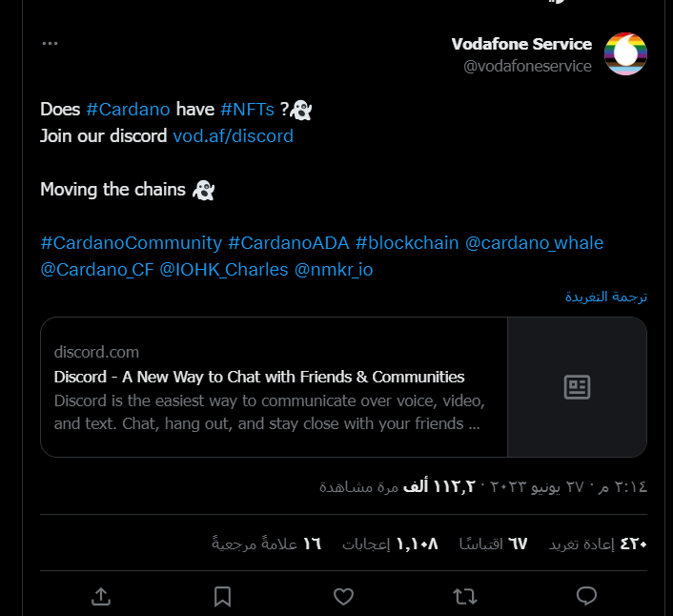673x616 pixels.
Task: View the 1,108 likes list
Action: [390, 544]
